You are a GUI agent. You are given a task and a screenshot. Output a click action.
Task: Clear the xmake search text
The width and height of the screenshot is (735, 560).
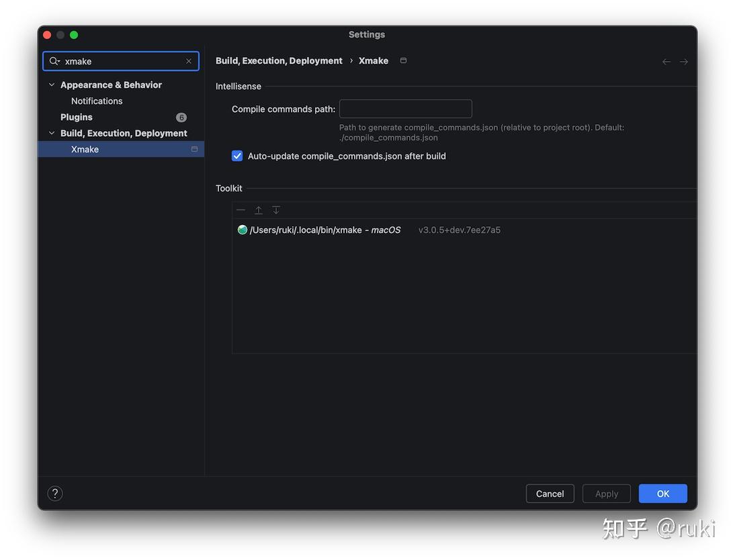point(188,61)
